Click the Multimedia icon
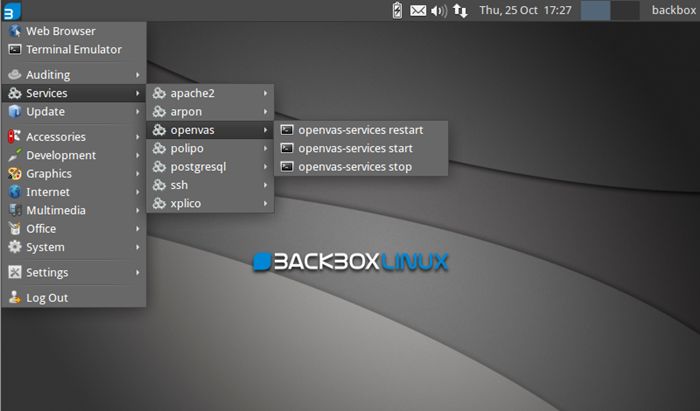This screenshot has height=411, width=700. 15,210
